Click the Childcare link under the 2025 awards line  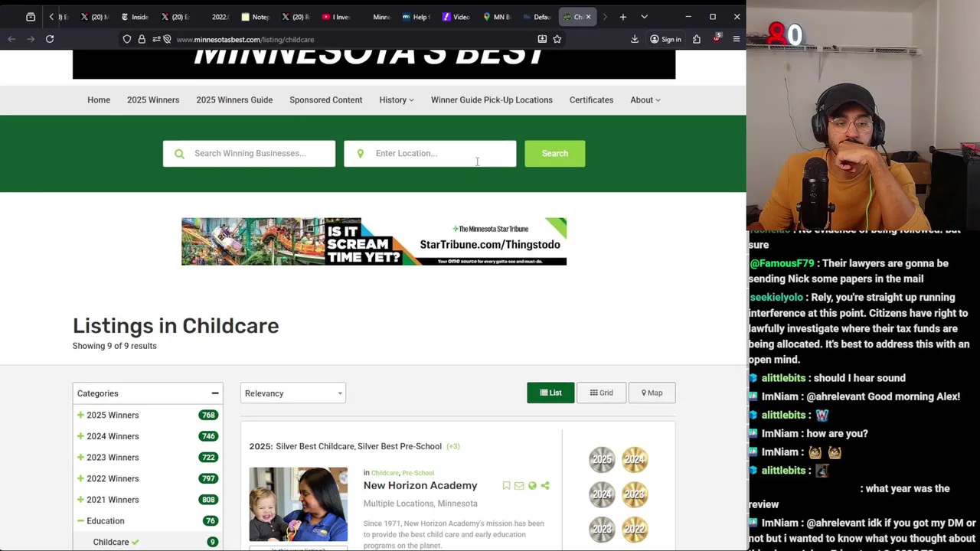[384, 473]
